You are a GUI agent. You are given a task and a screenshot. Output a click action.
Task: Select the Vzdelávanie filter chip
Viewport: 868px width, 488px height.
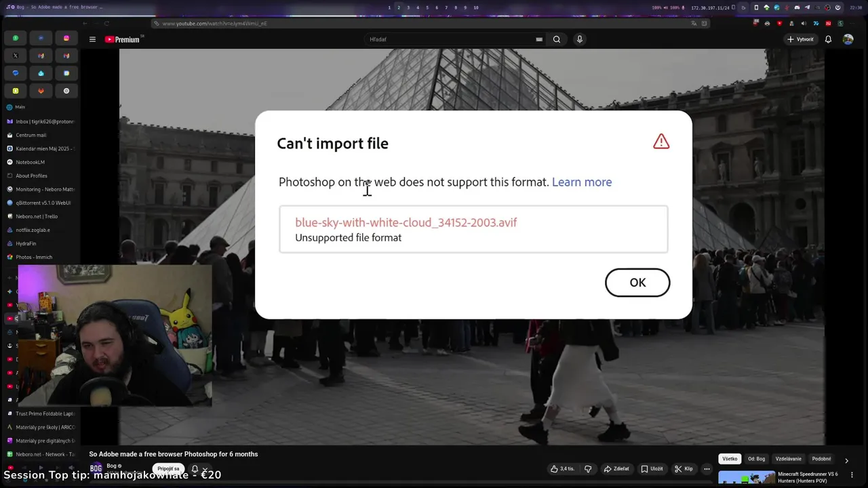click(x=789, y=459)
